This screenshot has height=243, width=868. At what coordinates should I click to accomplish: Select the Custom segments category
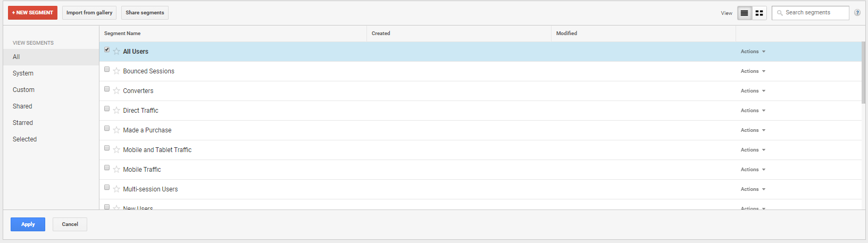click(x=23, y=90)
